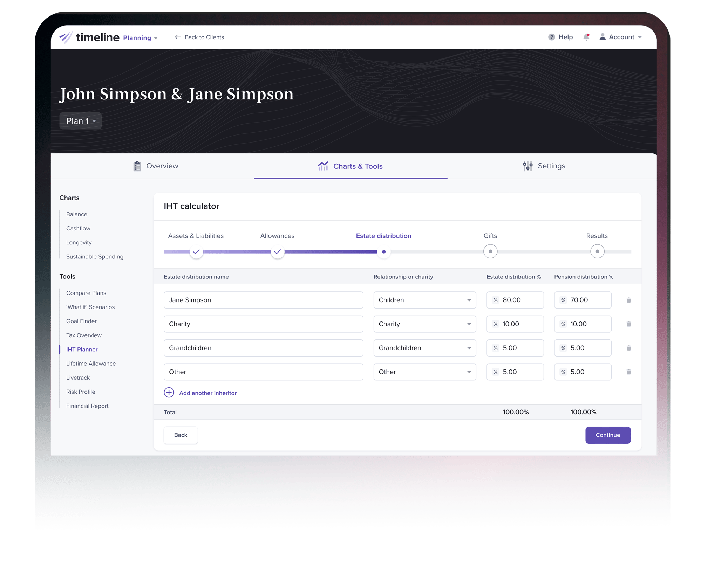Switch to the Settings tab
The height and width of the screenshot is (588, 701).
tap(544, 166)
